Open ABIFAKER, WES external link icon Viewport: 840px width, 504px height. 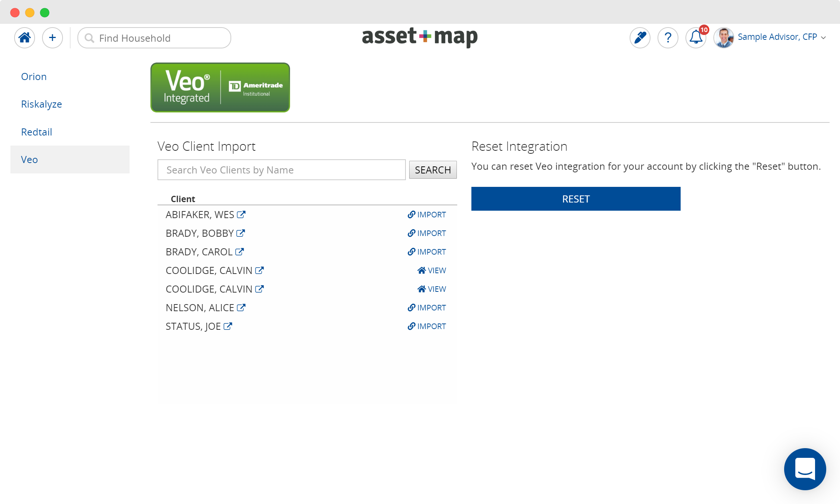241,214
